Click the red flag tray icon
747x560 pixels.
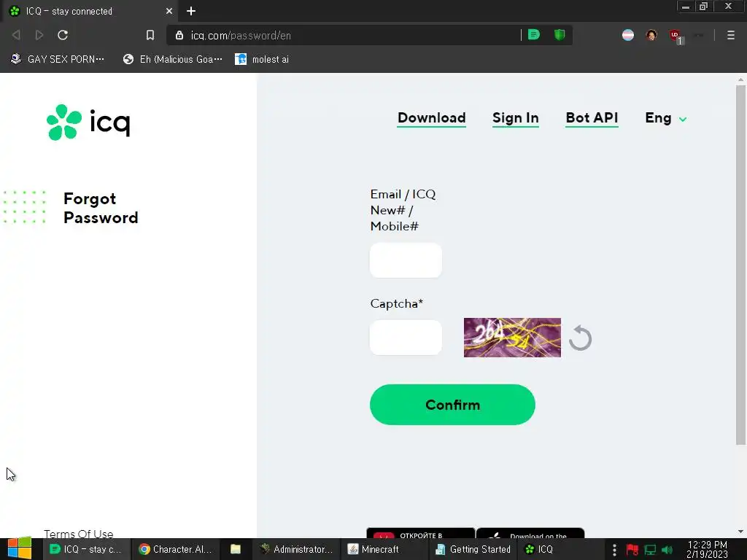632,550
